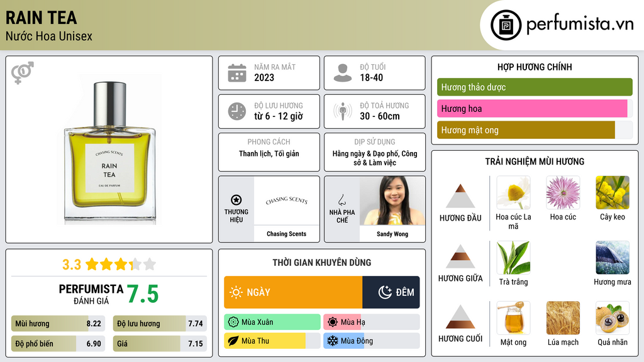This screenshot has height=362, width=644.
Task: Select the Trà trắng note image
Action: coord(513,257)
